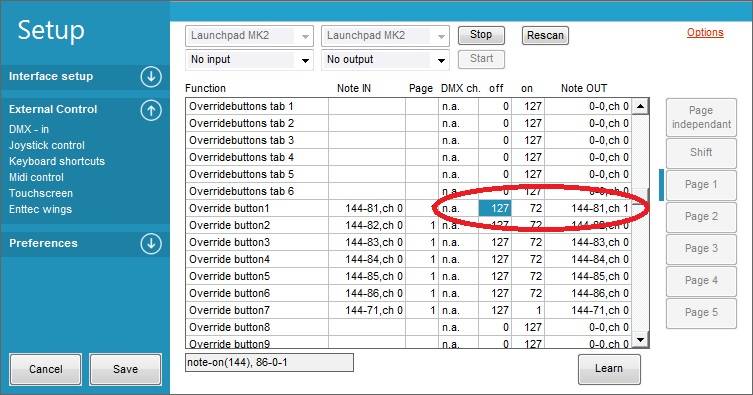The image size is (753, 395).
Task: Select the Override button1 function cell
Action: (257, 208)
